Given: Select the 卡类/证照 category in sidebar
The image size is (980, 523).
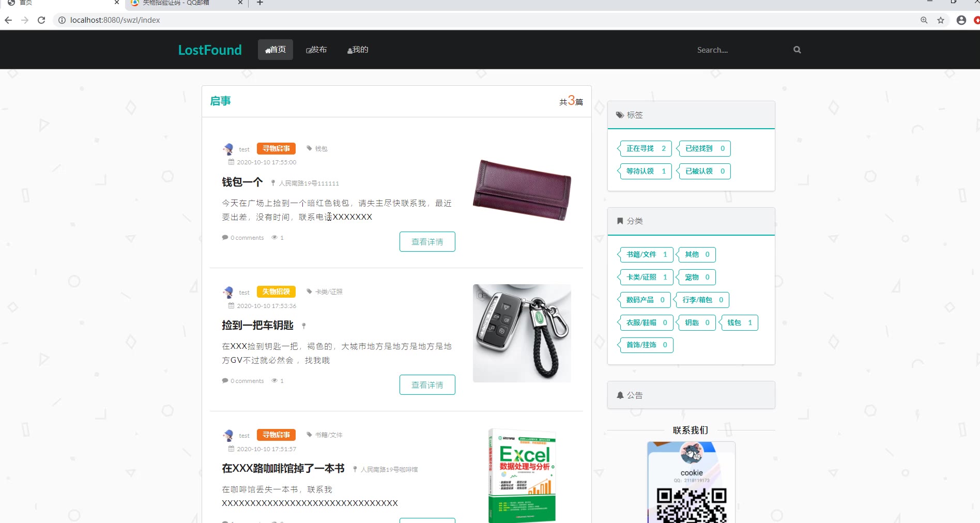Looking at the screenshot, I should pos(646,277).
